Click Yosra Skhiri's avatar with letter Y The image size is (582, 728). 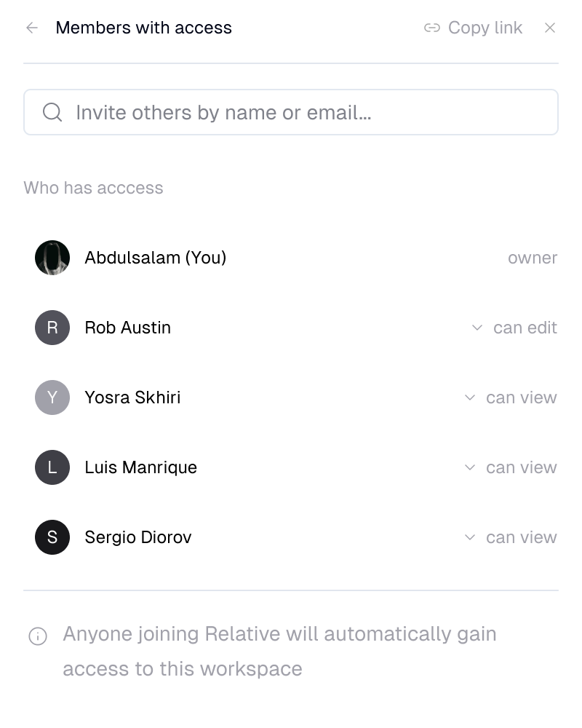(52, 397)
